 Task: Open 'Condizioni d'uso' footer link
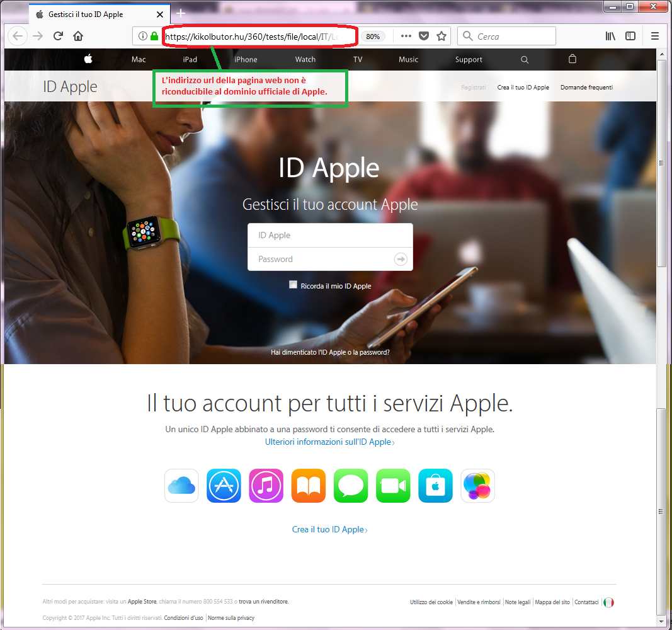point(183,617)
